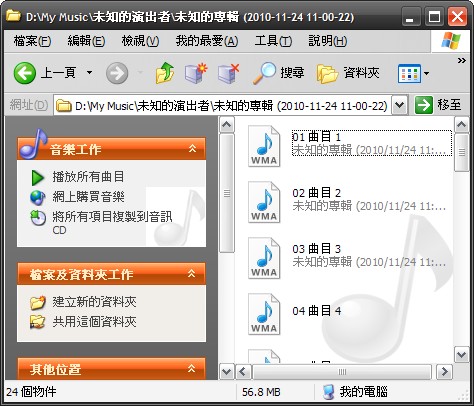Expand the toolbar overflow chevron
Image resolution: width=474 pixels, height=406 pixels.
coord(462,61)
